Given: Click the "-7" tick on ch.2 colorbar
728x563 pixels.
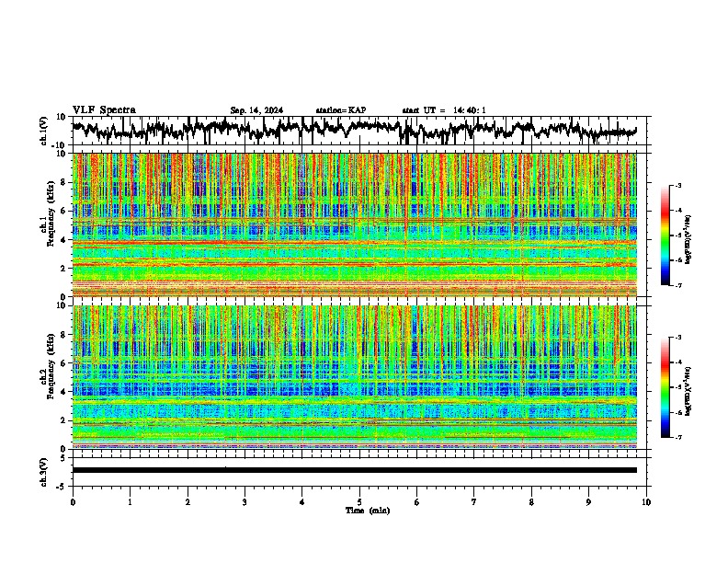Looking at the screenshot, I should 677,437.
